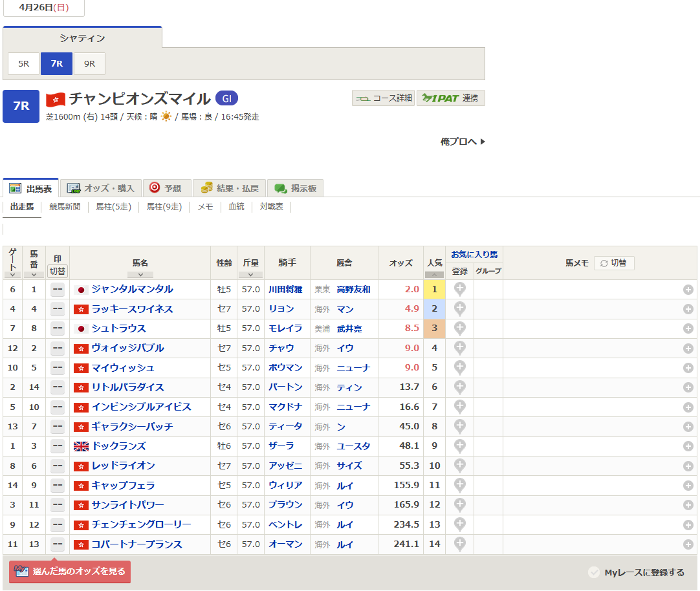
Task: Click the IPAT 連携 button
Action: pyautogui.click(x=450, y=98)
